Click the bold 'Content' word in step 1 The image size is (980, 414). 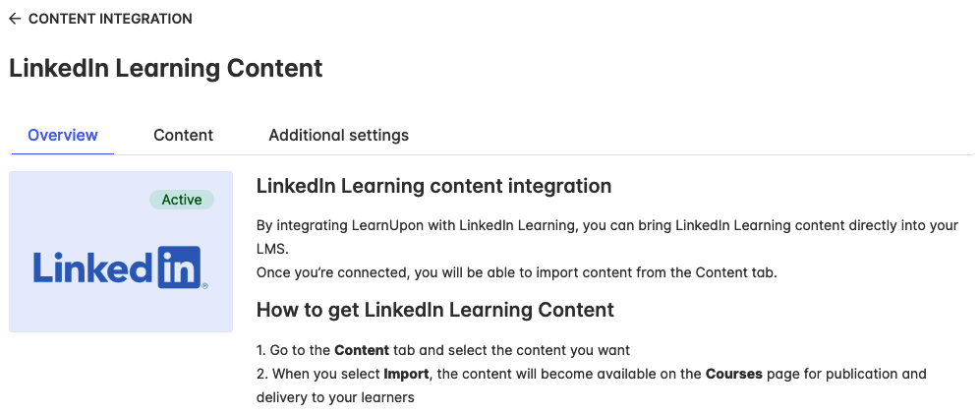(362, 350)
